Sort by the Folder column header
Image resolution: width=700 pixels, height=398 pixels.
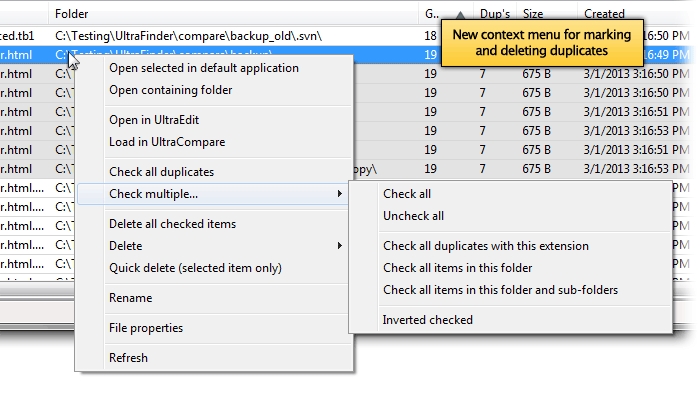(71, 14)
